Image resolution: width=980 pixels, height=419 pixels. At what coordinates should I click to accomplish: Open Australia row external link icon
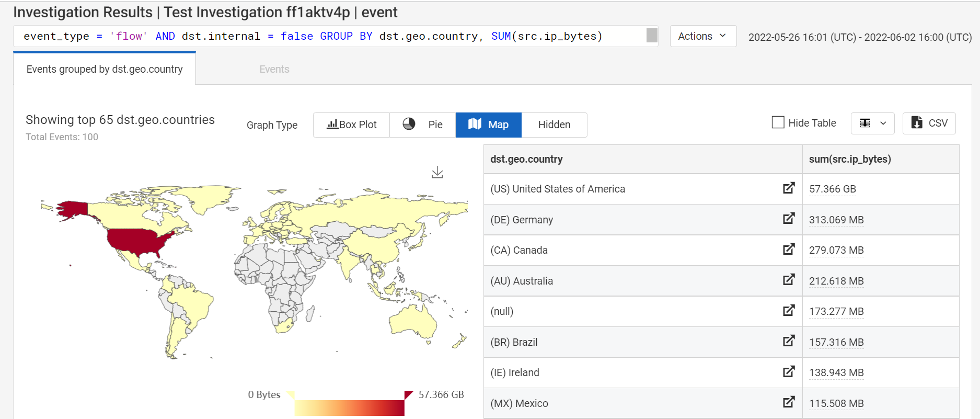(x=789, y=279)
